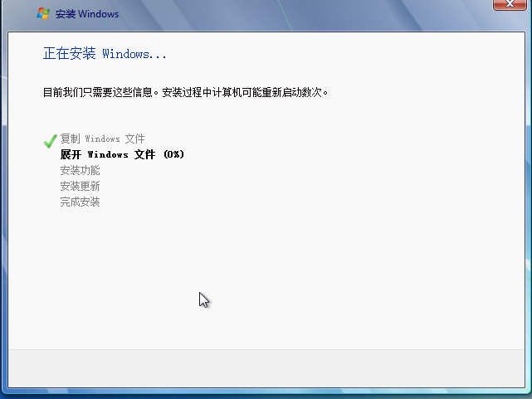Click '展开 Windows 文件 (0%)' progress step

pos(122,154)
